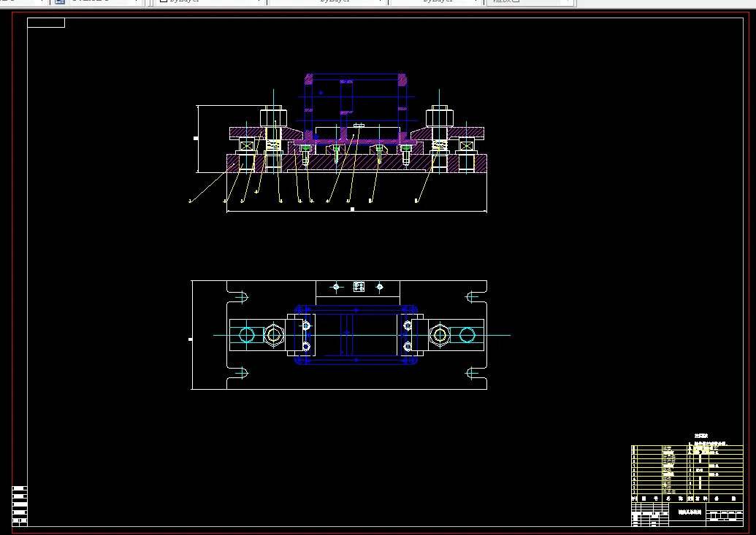This screenshot has height=535, width=756.
Task: Select the small empty rectangle at the top-left frame corner
Action: (46, 23)
